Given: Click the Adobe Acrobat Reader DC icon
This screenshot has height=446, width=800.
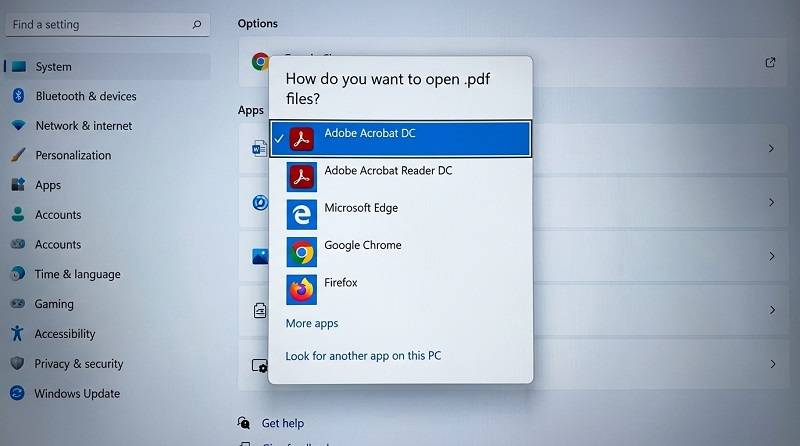Looking at the screenshot, I should click(x=302, y=177).
